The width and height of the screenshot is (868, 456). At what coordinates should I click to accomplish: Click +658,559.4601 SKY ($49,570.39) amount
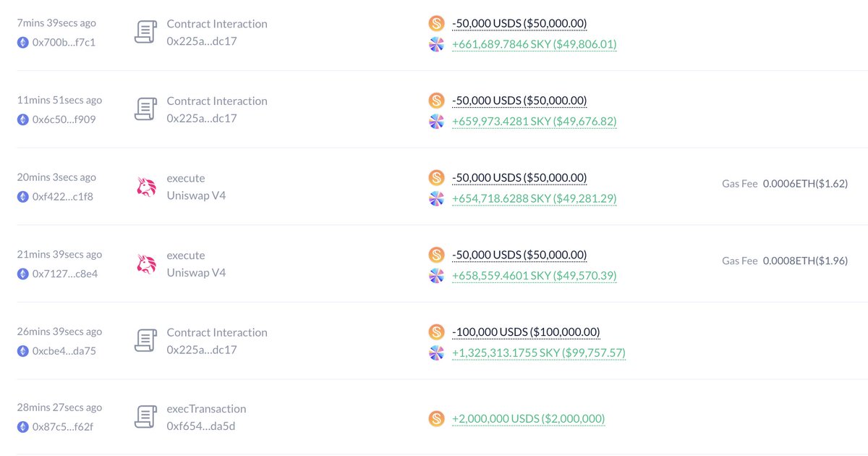[x=535, y=276]
